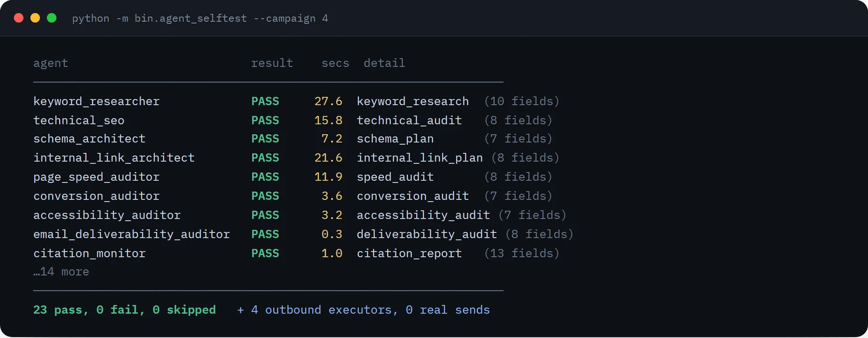Click the 7.2 seconds value
Viewport: 868px width, 338px height.
coord(332,139)
